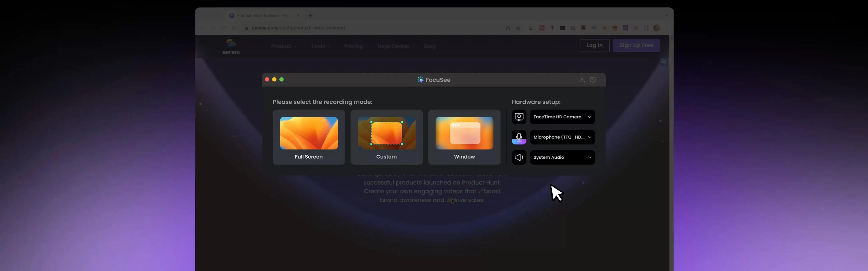This screenshot has height=271, width=868.
Task: Open the Microphone (TTQ_HD...) dropdown
Action: [562, 137]
